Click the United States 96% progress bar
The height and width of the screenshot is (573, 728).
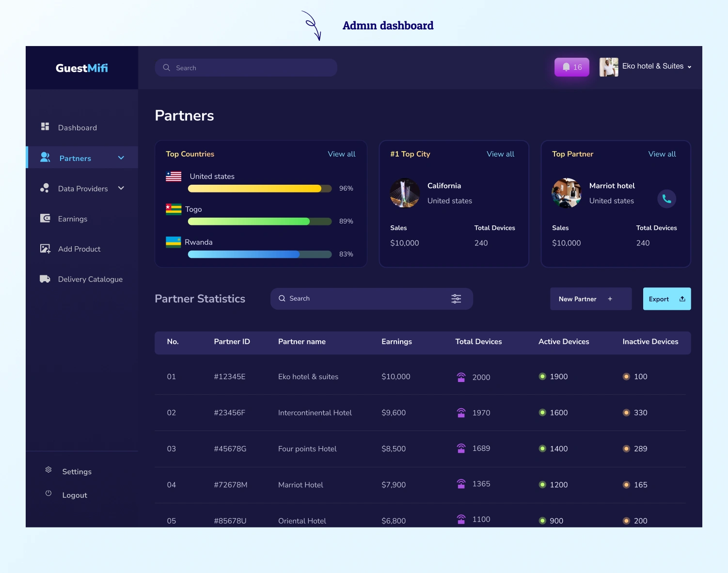[260, 189]
